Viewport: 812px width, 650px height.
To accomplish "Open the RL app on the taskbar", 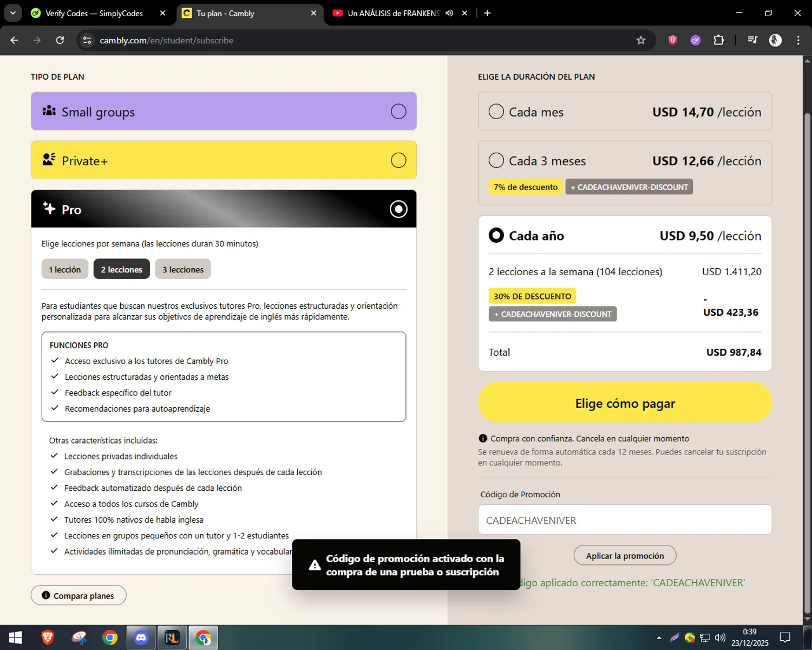I will [x=172, y=638].
